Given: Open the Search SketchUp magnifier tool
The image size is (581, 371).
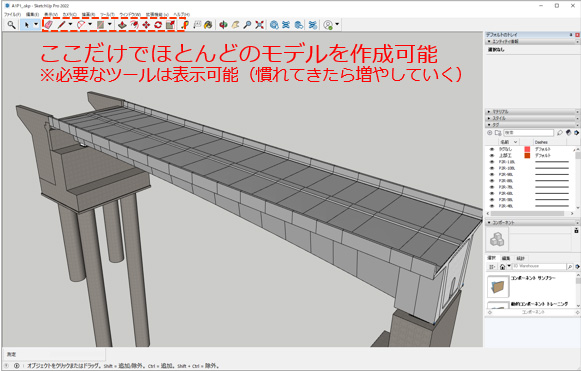Looking at the screenshot, I should (11, 24).
